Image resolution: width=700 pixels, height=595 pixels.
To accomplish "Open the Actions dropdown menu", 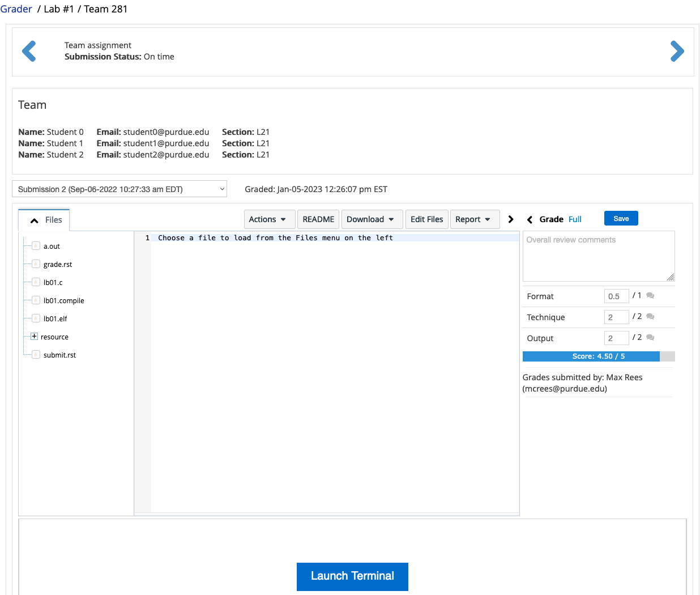I will pos(267,219).
